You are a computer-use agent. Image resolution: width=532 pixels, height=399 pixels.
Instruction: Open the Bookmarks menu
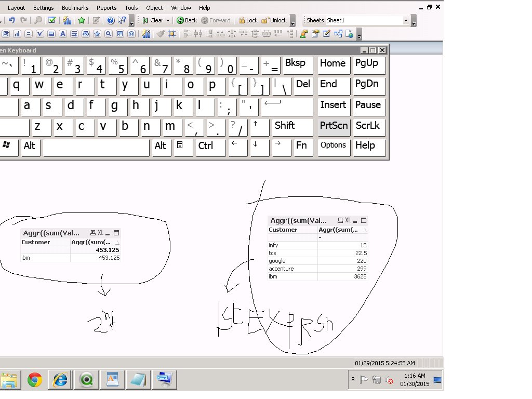tap(75, 7)
